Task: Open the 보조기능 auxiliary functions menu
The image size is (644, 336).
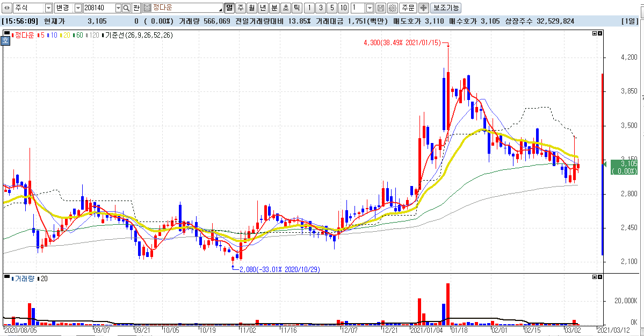Action: [446, 8]
